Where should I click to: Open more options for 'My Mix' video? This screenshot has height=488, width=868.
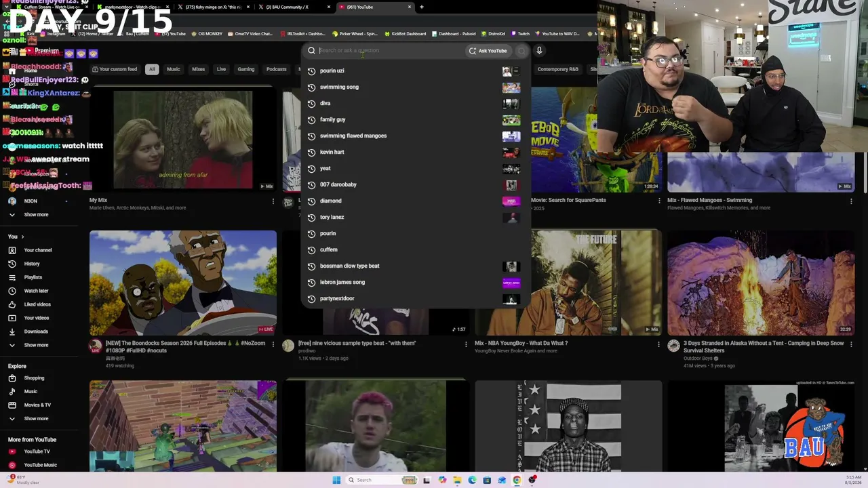click(x=273, y=201)
